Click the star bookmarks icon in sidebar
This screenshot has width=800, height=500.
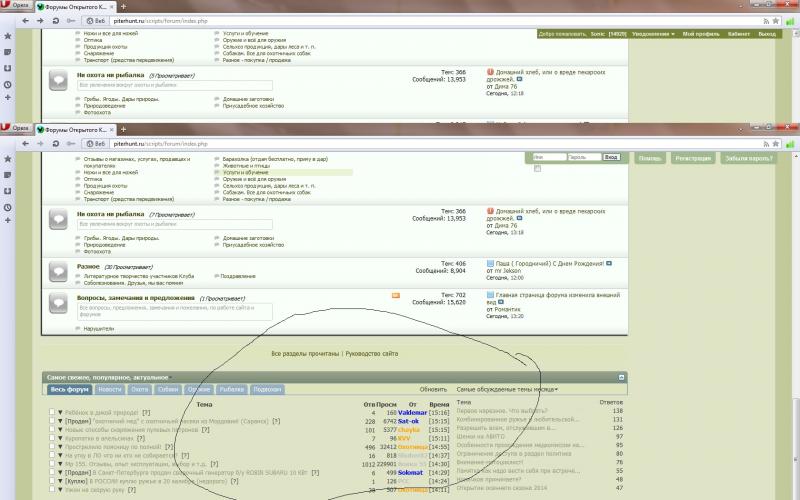(8, 160)
